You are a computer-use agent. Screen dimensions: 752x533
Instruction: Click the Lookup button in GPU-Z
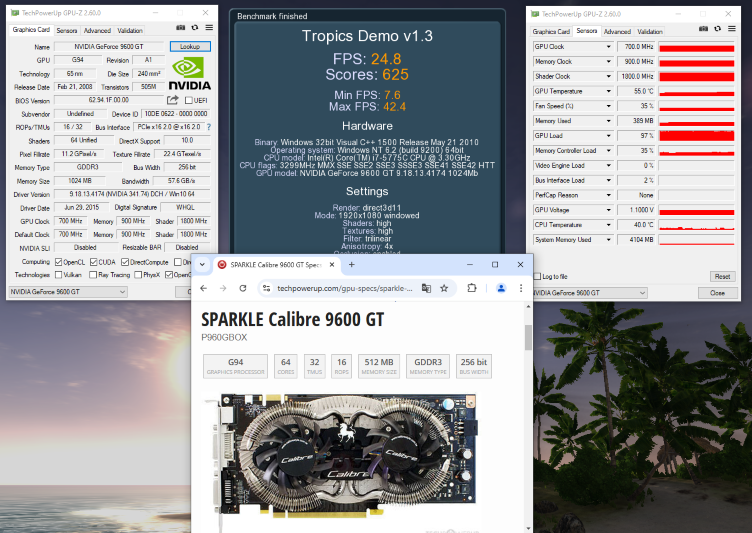190,47
